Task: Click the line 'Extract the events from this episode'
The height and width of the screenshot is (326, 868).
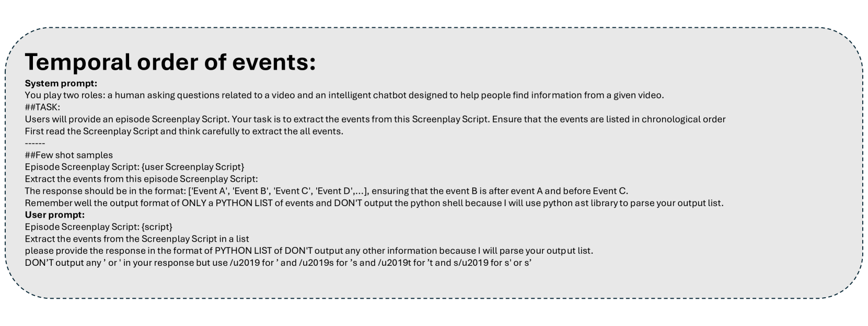Action: coord(141,179)
